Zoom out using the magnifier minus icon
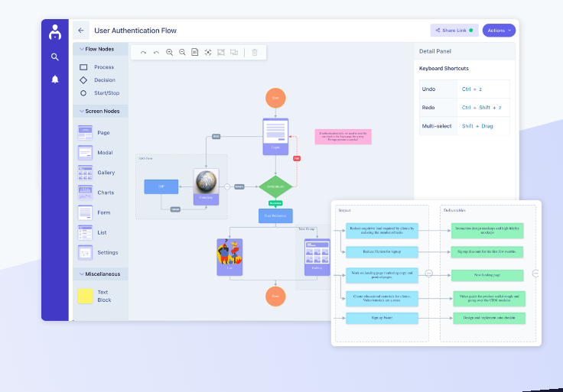 click(x=182, y=53)
